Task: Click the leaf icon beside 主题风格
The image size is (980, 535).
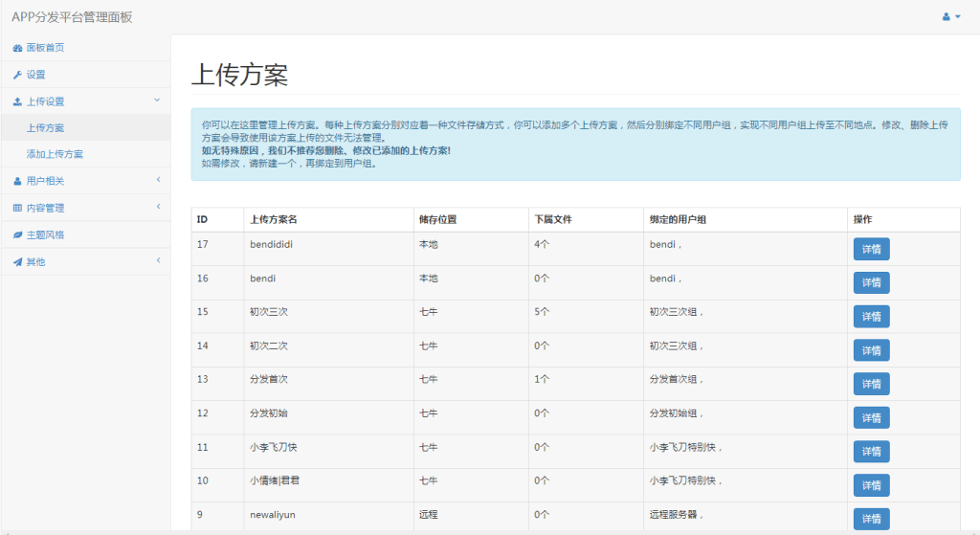Action: pyautogui.click(x=17, y=234)
